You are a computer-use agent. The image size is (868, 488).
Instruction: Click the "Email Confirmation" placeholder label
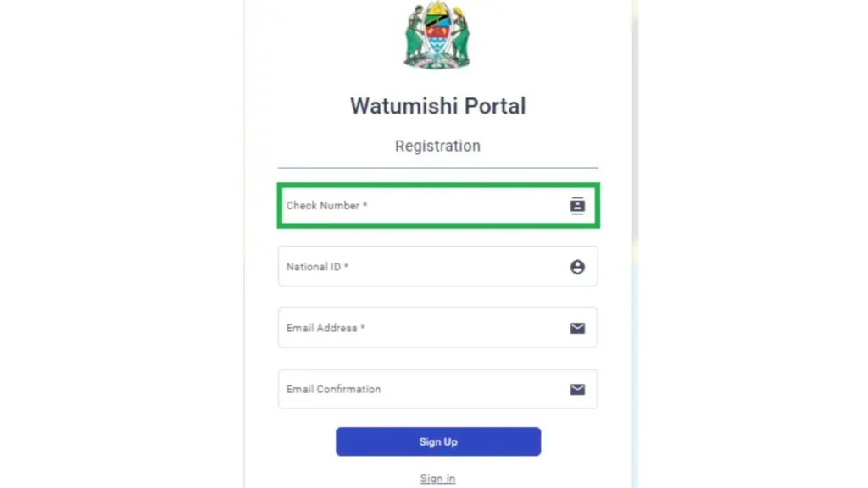coord(333,389)
